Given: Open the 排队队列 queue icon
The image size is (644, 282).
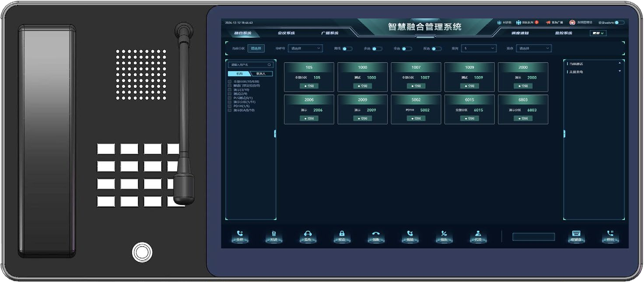Looking at the screenshot, I should (519, 22).
